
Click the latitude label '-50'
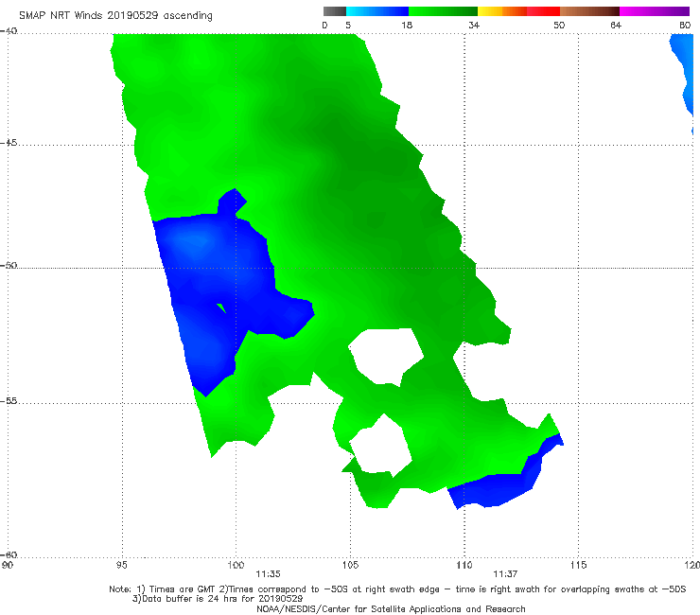point(9,265)
